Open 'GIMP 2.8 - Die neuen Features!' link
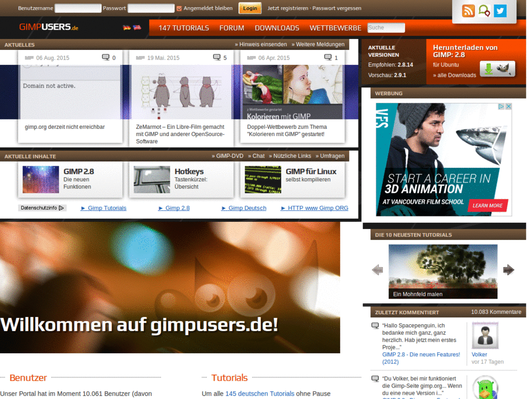 pos(421,358)
